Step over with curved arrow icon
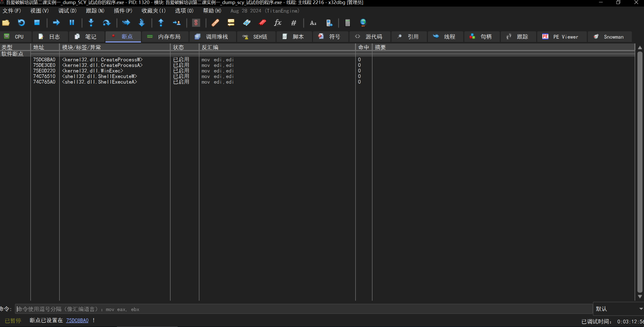 point(107,23)
